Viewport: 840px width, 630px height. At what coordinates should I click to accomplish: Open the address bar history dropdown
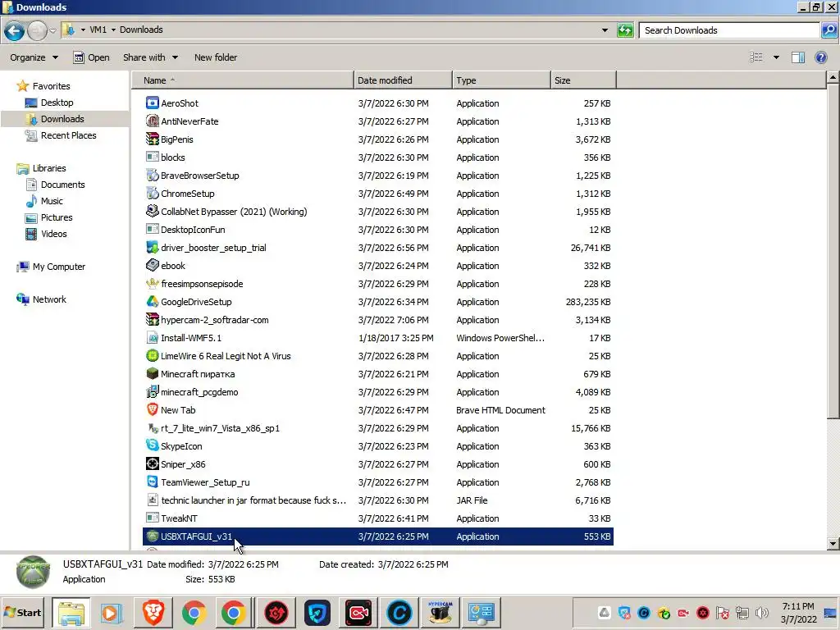tap(605, 30)
